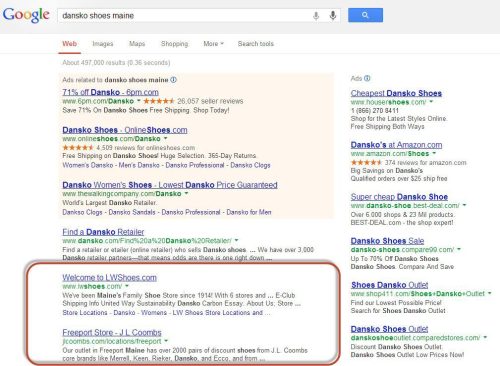Click the blue search magnifier button
The image size is (500, 366).
[365, 15]
